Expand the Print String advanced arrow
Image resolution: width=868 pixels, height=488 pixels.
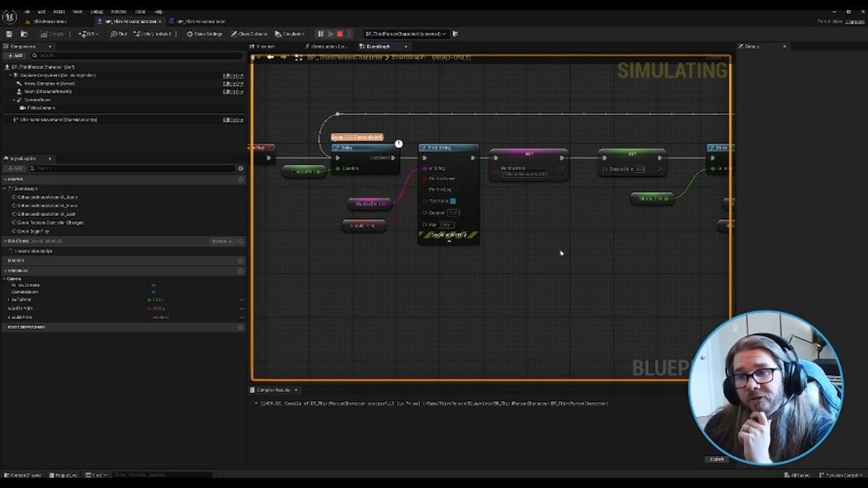[448, 241]
